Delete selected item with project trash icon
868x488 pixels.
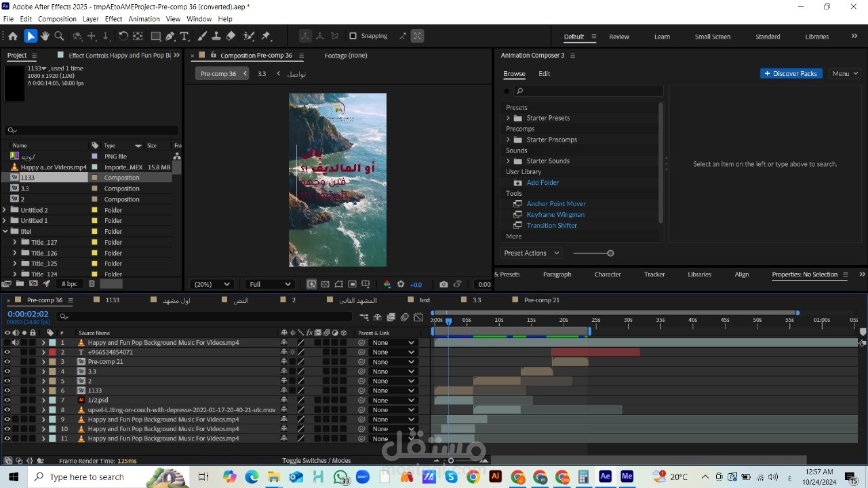click(92, 284)
